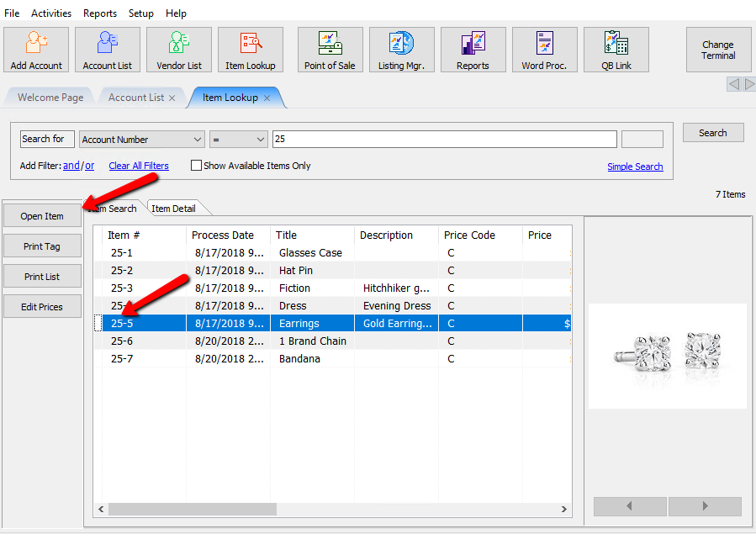Image resolution: width=756 pixels, height=534 pixels.
Task: Open the Help menu
Action: click(x=176, y=13)
